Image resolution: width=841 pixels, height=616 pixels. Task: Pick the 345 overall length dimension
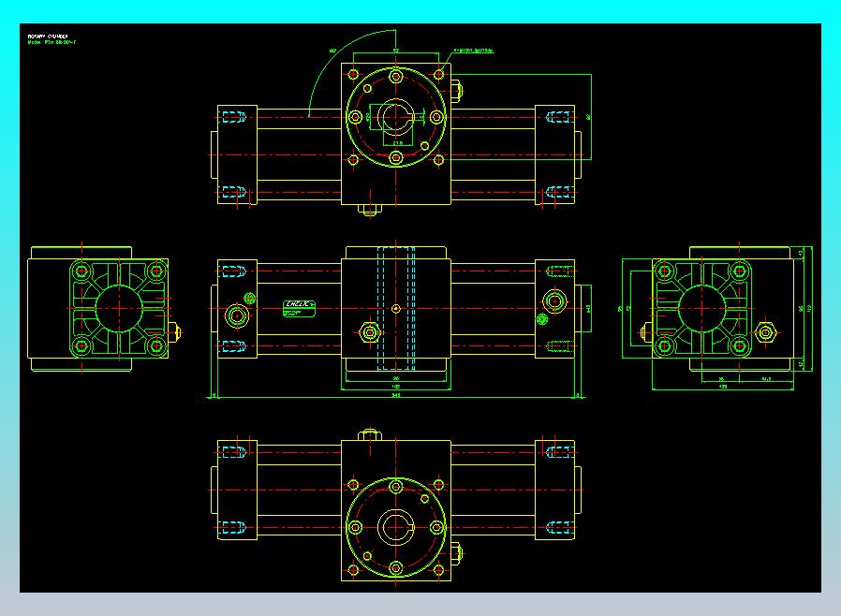tap(396, 395)
